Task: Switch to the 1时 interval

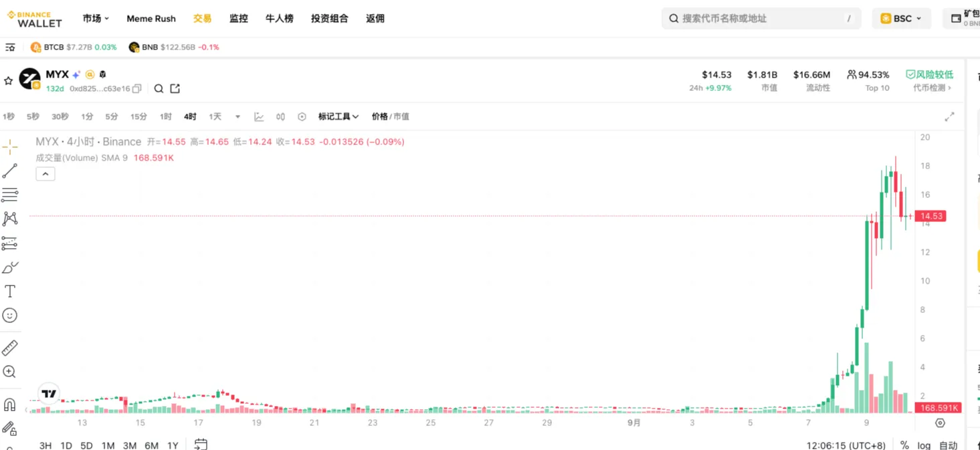Action: pos(166,116)
